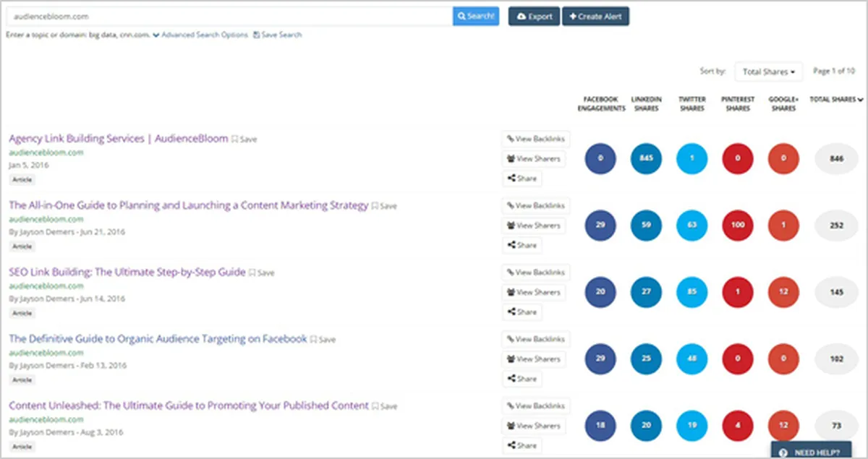View Sharers for All-in-One Guide article
This screenshot has width=868, height=459.
[x=534, y=226]
